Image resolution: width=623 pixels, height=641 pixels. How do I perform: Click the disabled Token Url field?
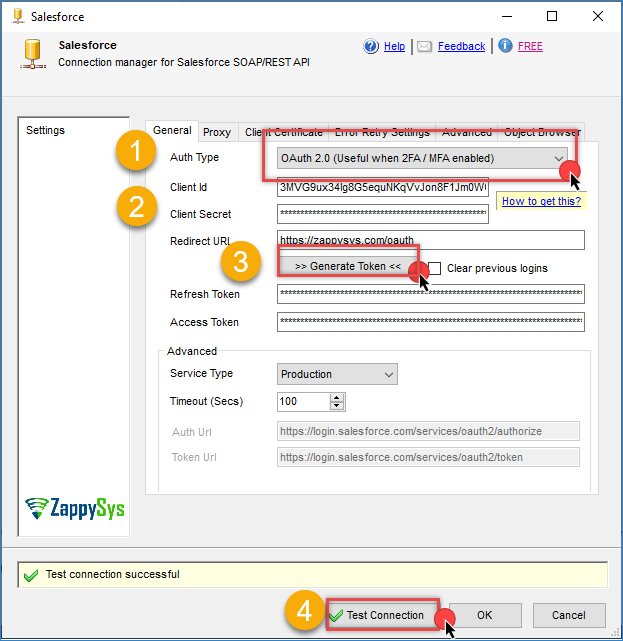[x=428, y=457]
